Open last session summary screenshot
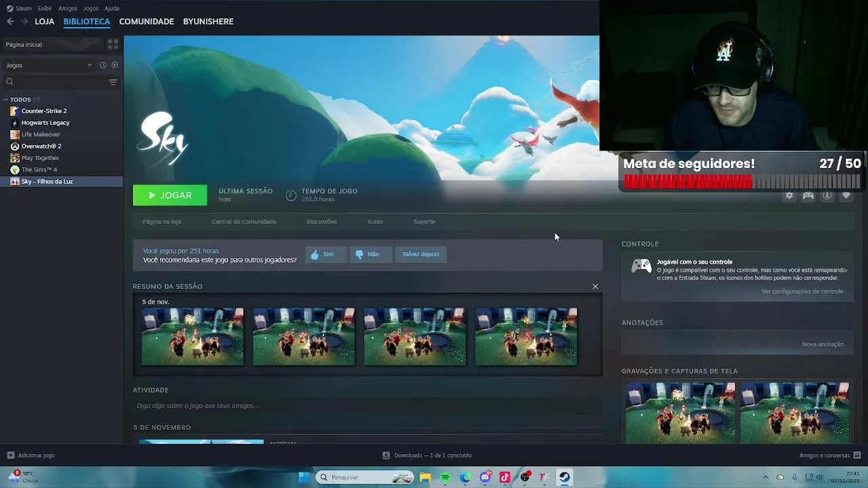The width and height of the screenshot is (868, 488). click(526, 337)
